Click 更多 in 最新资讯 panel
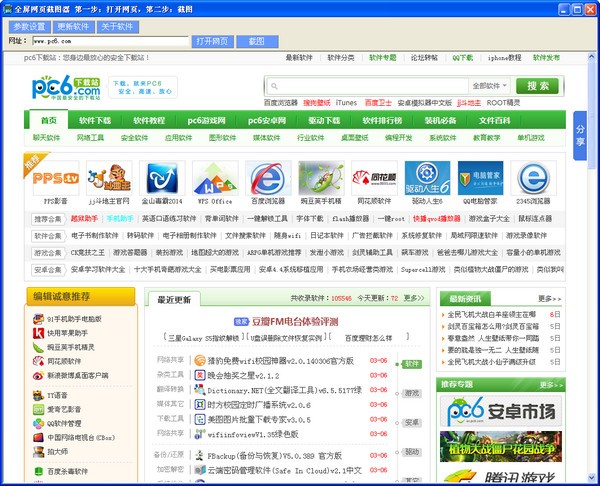The width and height of the screenshot is (600, 486). click(550, 298)
